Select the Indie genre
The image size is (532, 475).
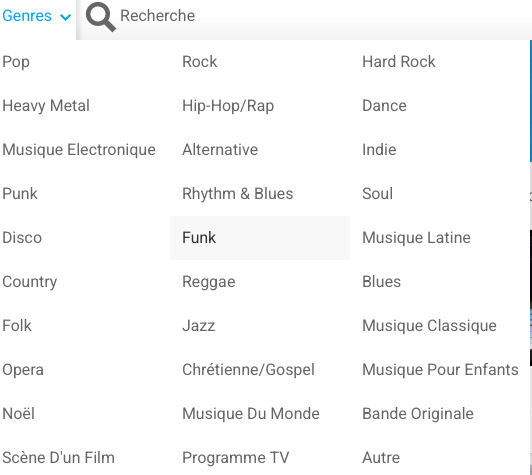(x=379, y=150)
